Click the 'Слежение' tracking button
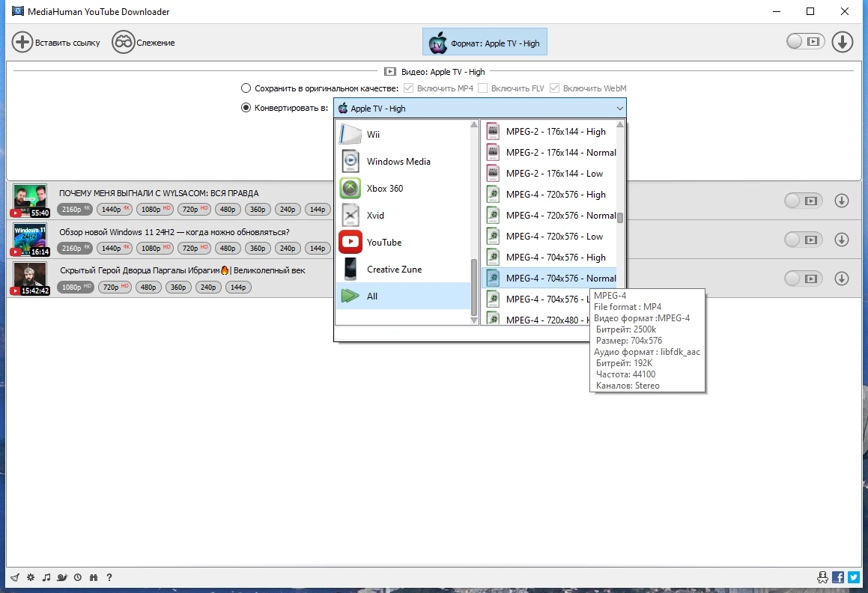868x593 pixels. (143, 42)
